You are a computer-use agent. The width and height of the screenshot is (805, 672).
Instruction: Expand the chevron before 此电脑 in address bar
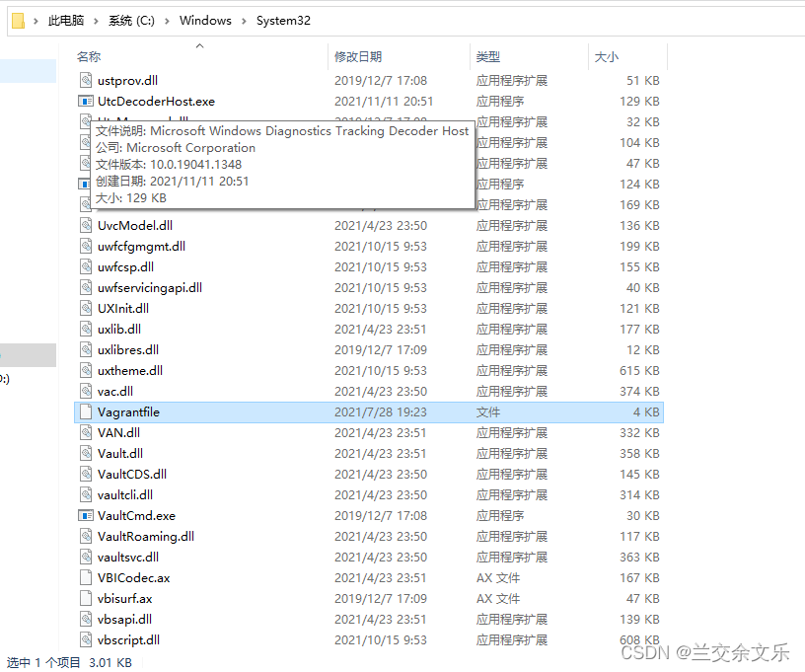click(x=36, y=21)
